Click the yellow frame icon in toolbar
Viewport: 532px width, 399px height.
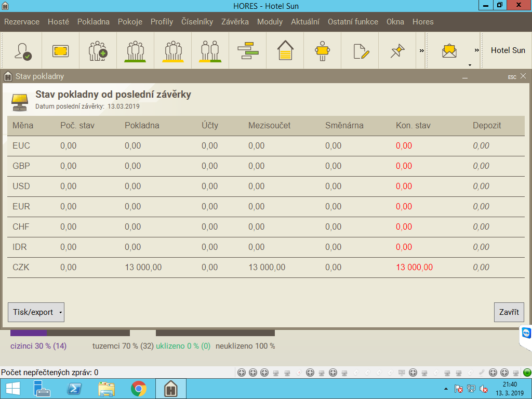pyautogui.click(x=60, y=50)
